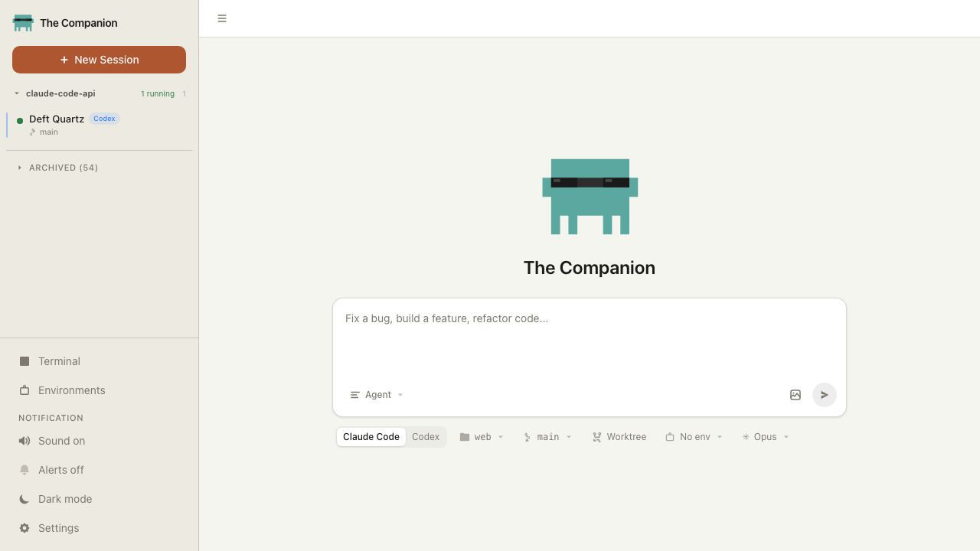Open the Terminal panel
This screenshot has width=980, height=551.
[x=59, y=361]
